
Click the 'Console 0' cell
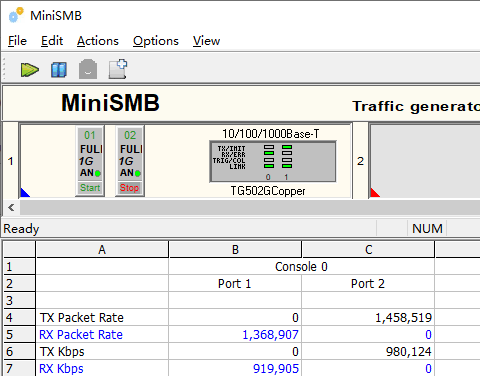[x=301, y=267]
